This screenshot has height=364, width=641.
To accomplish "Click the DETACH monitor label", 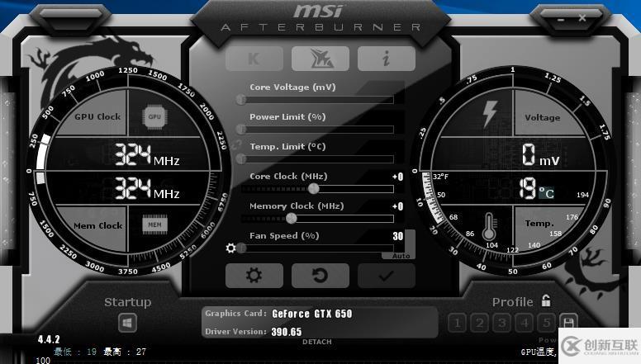I will click(x=317, y=342).
